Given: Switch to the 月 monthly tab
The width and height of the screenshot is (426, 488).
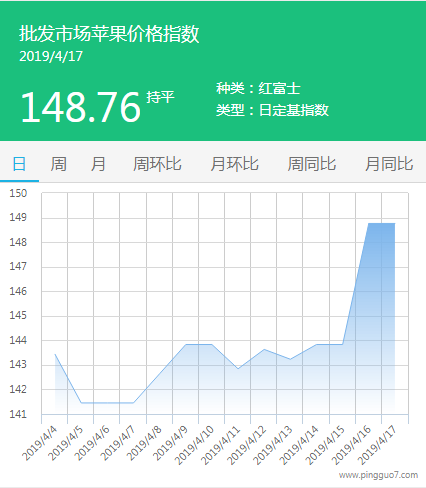Looking at the screenshot, I should coord(98,164).
